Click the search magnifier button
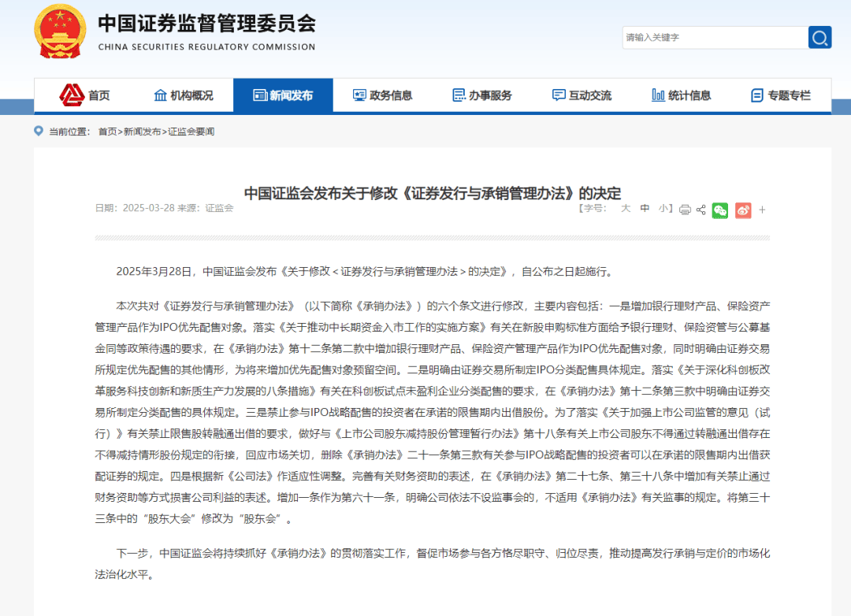The height and width of the screenshot is (616, 851). coord(819,38)
